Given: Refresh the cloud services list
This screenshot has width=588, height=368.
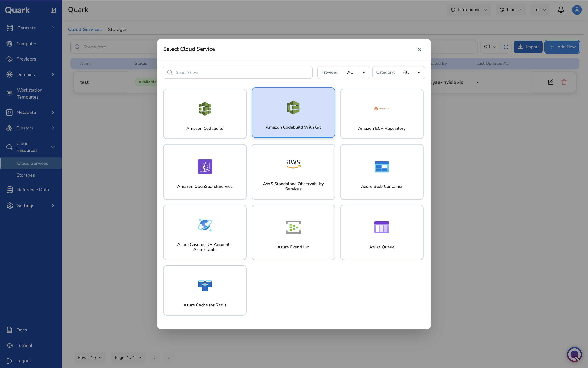Looking at the screenshot, I should coord(506,47).
